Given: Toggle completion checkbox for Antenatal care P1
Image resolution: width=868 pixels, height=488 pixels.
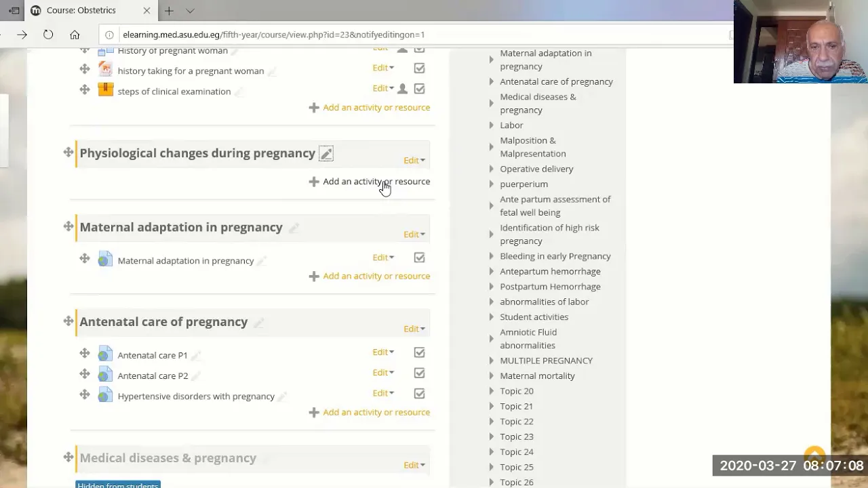Looking at the screenshot, I should (x=419, y=352).
